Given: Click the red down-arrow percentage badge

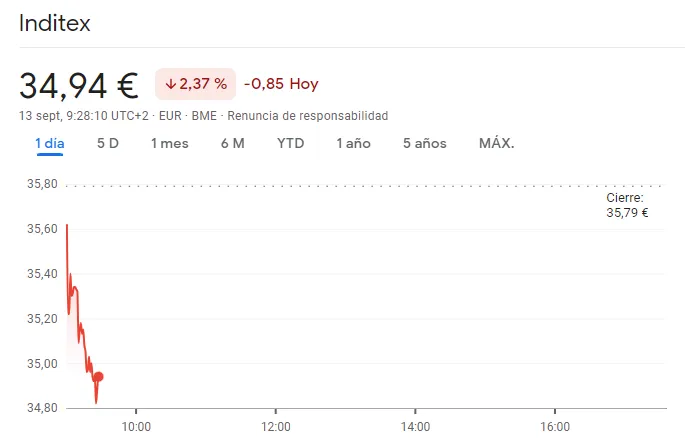Looking at the screenshot, I should [x=196, y=84].
